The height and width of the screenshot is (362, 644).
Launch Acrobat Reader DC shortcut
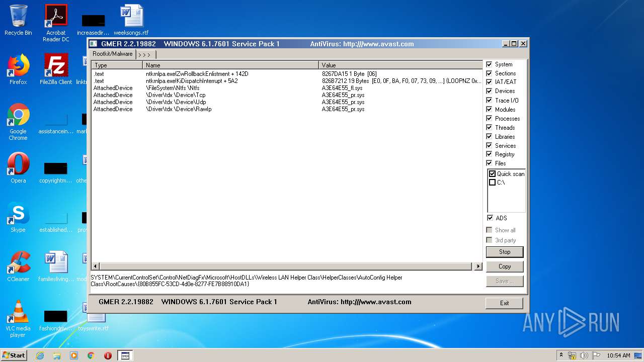[56, 23]
